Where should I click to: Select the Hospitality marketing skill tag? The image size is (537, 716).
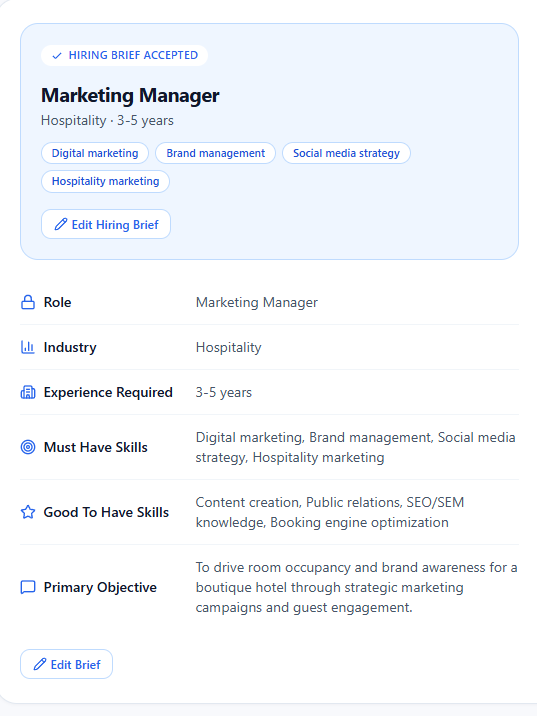click(105, 181)
